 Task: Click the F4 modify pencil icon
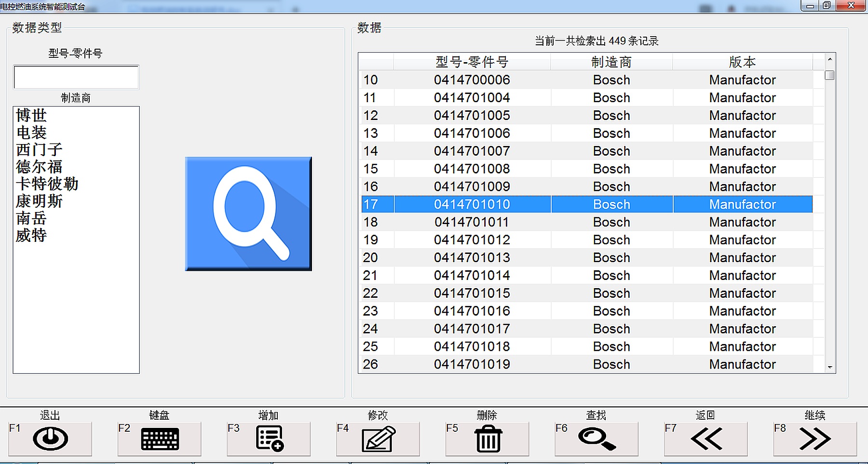pyautogui.click(x=379, y=438)
